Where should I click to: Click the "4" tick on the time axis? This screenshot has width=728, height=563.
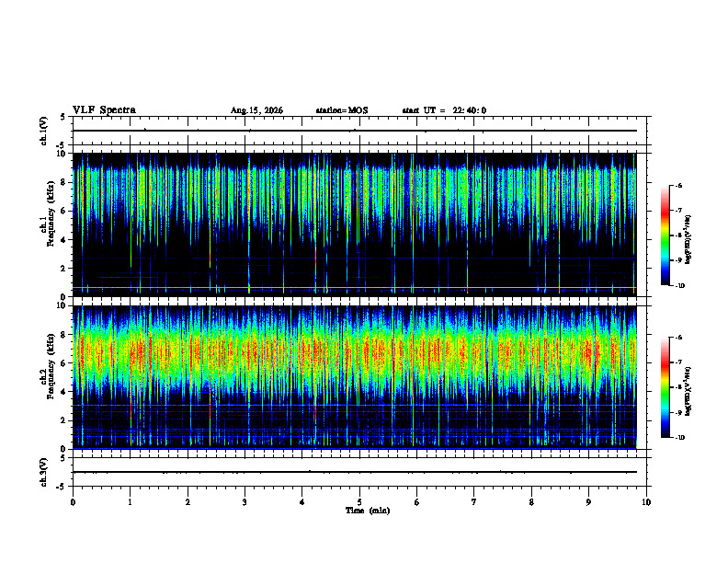pyautogui.click(x=302, y=502)
